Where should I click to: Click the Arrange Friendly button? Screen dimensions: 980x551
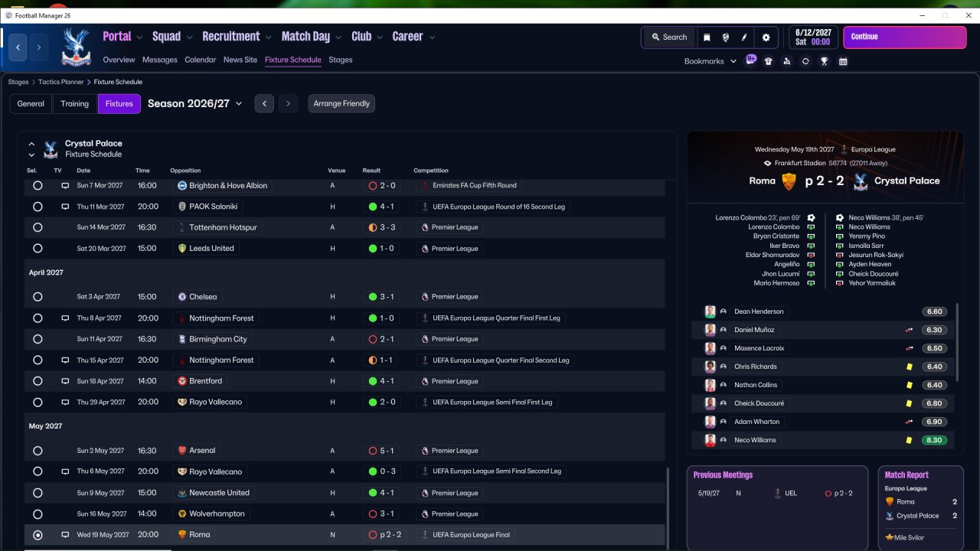[341, 103]
